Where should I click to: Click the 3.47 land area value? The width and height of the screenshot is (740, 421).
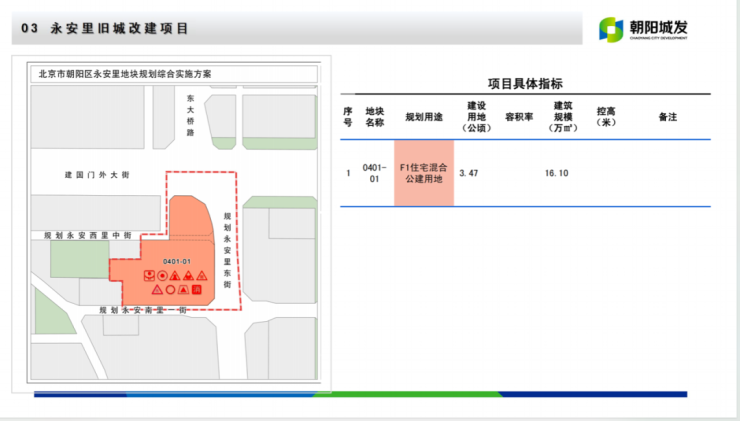468,173
